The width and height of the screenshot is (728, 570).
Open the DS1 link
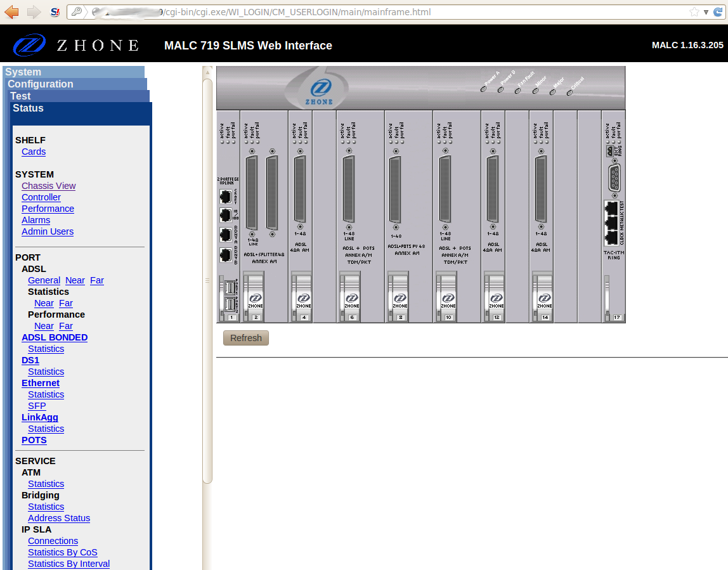30,360
